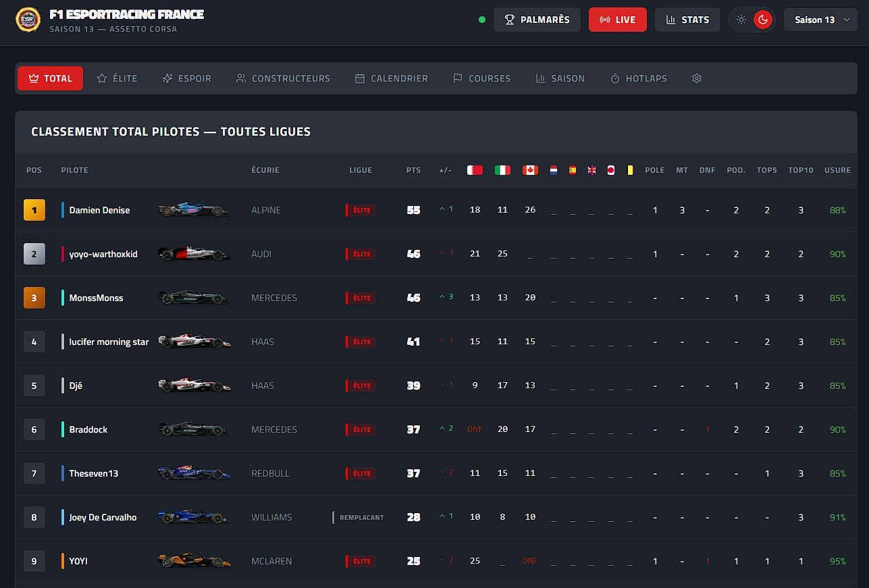869x588 pixels.
Task: Click the Canada flag race column
Action: 530,170
